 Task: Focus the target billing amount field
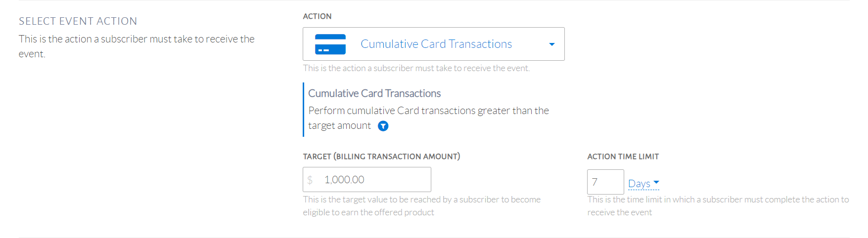tap(373, 180)
